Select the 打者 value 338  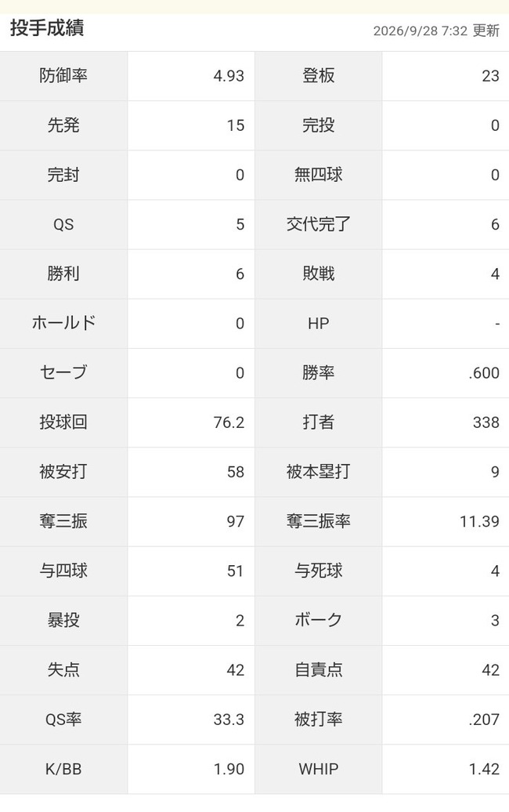(486, 422)
